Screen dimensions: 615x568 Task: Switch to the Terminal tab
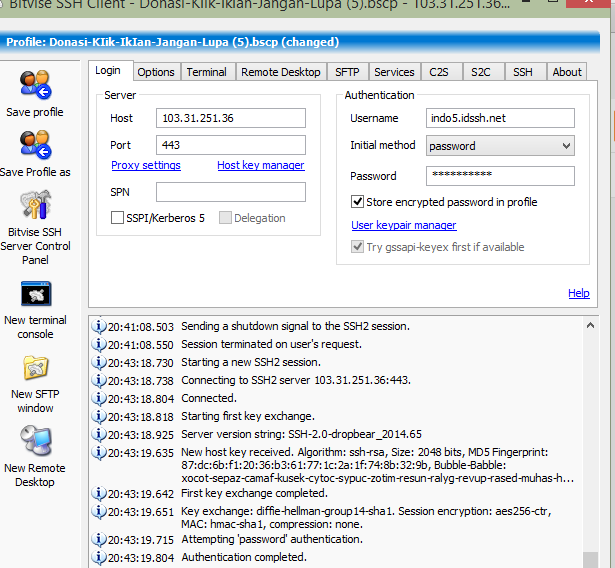[x=207, y=72]
